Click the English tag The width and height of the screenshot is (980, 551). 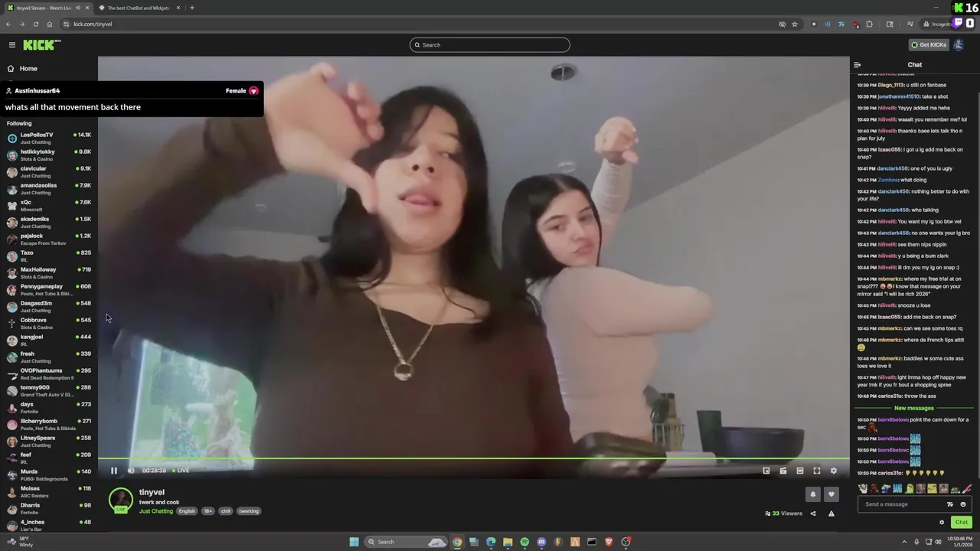coord(187,511)
